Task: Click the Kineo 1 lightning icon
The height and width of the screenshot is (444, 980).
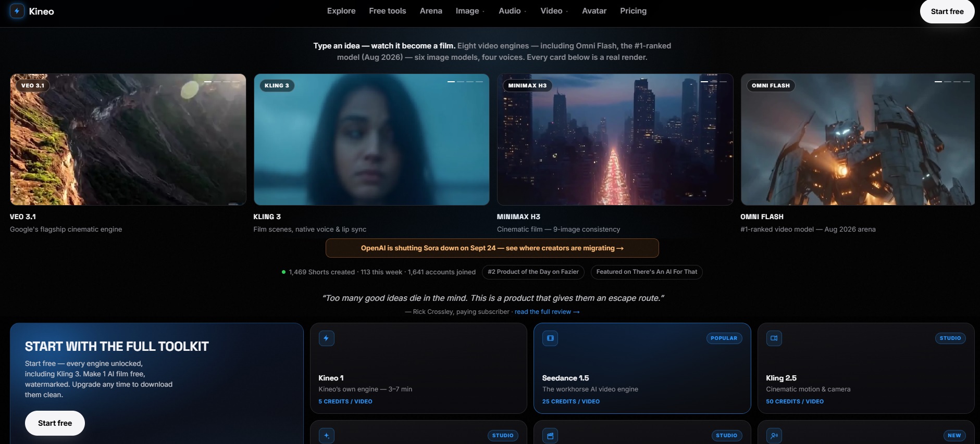Action: (x=326, y=338)
